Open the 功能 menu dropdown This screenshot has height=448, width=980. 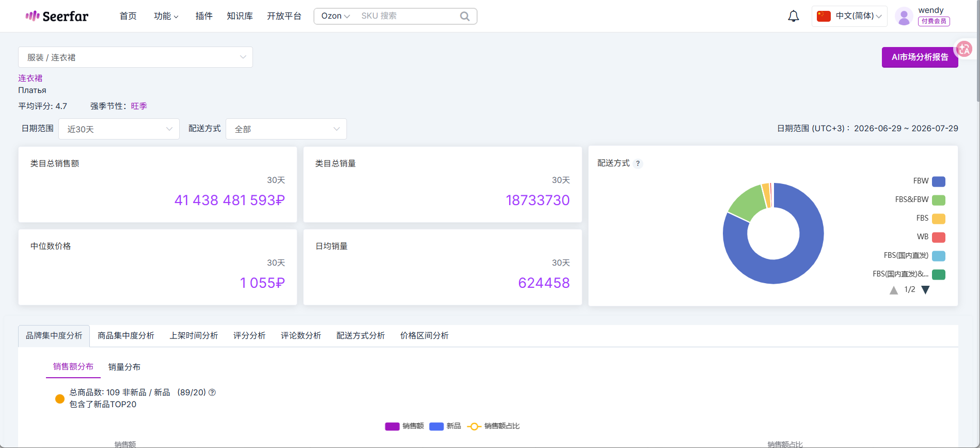coord(166,16)
